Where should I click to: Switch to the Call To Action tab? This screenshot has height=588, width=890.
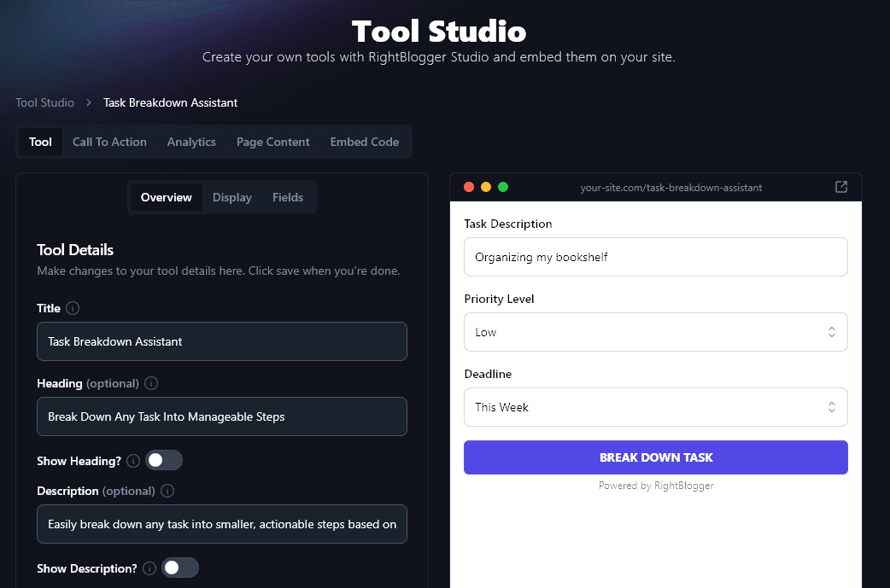tap(109, 142)
